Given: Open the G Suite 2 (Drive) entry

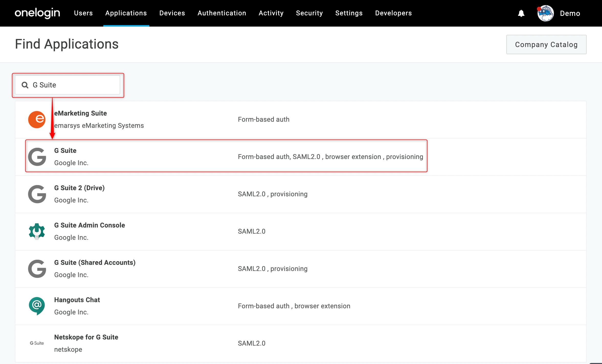Looking at the screenshot, I should coord(301,194).
